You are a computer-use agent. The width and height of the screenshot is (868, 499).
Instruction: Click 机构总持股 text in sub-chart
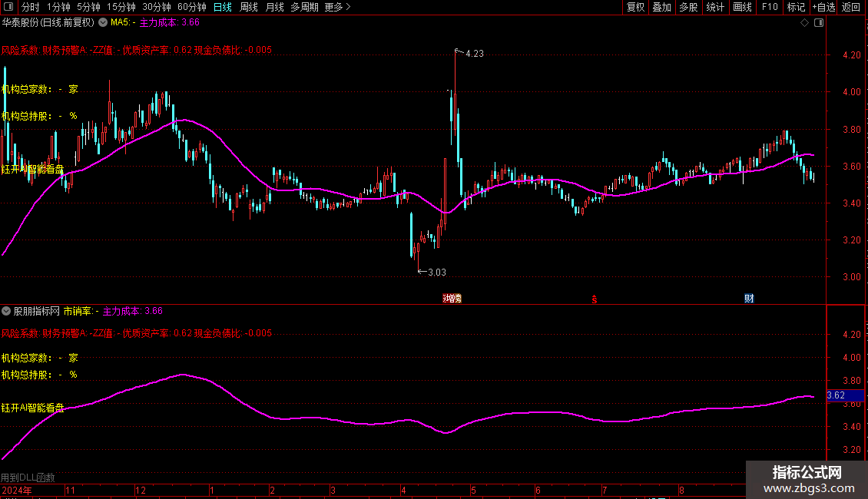[x=26, y=375]
